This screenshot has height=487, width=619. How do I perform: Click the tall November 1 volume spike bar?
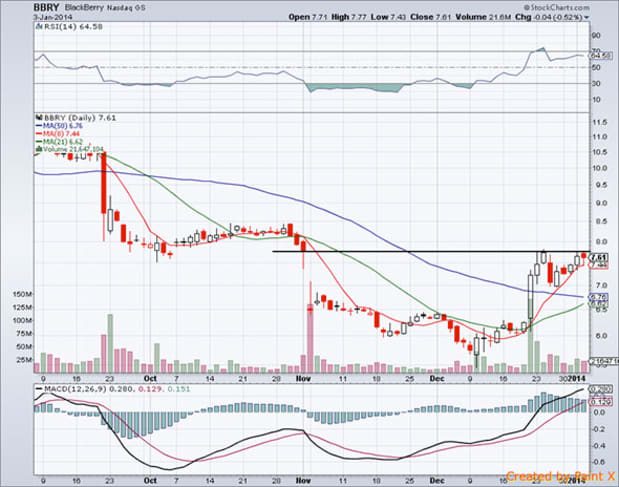pyautogui.click(x=310, y=339)
